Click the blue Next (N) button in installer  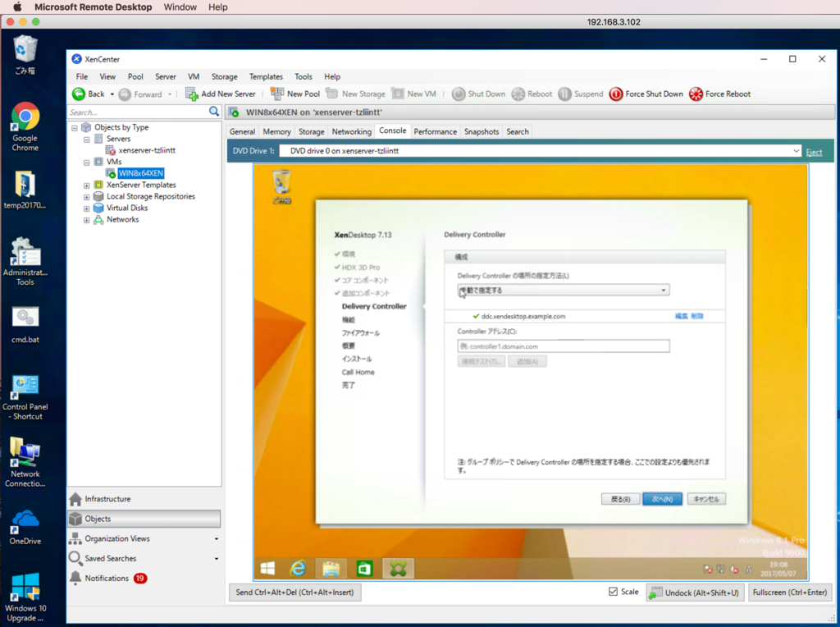pos(662,499)
